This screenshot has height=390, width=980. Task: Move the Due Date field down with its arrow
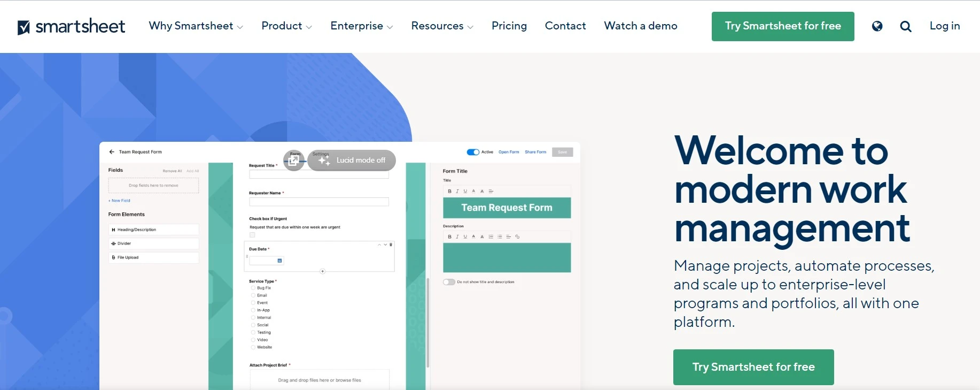point(385,244)
